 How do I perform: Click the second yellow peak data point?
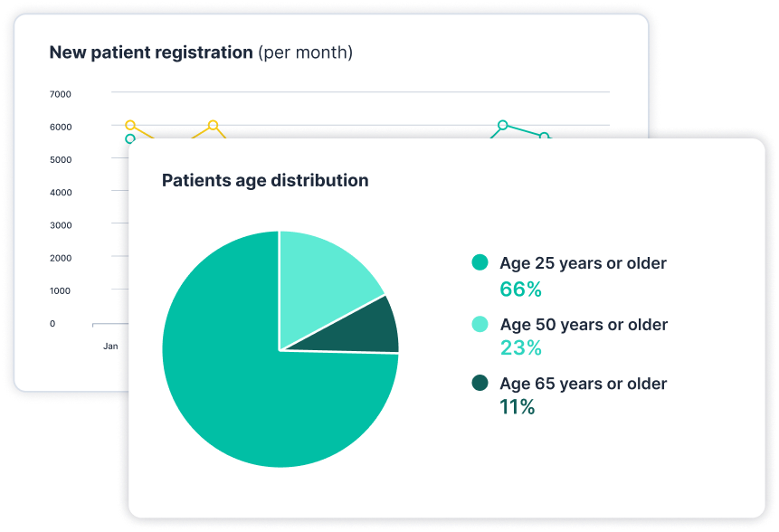coord(213,125)
